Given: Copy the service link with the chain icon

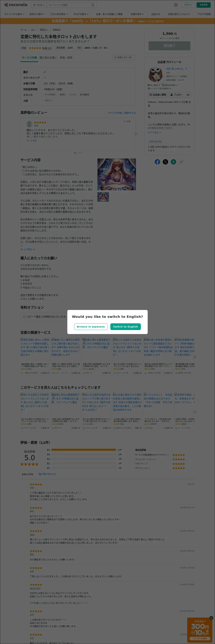Looking at the screenshot, I should click(182, 162).
